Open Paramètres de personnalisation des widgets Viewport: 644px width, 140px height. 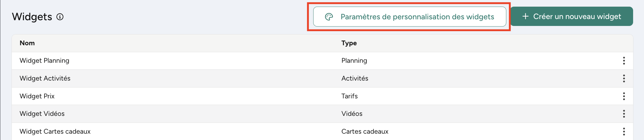tap(417, 17)
